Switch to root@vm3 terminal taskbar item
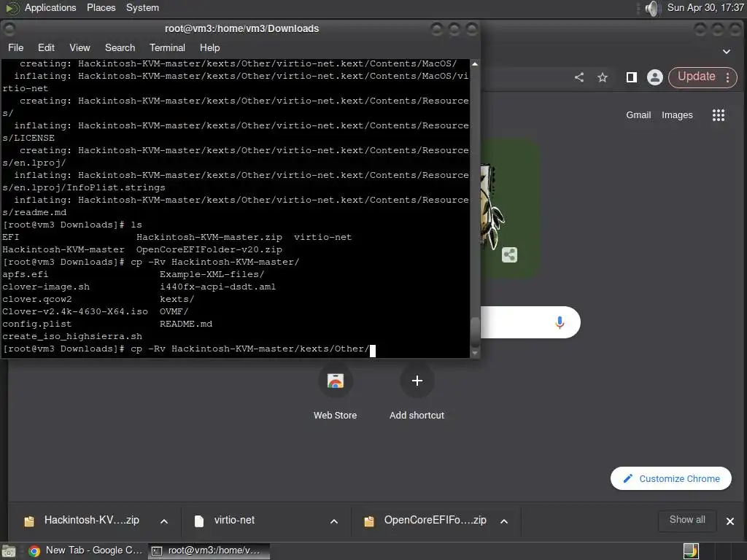This screenshot has width=747, height=560. 209,551
